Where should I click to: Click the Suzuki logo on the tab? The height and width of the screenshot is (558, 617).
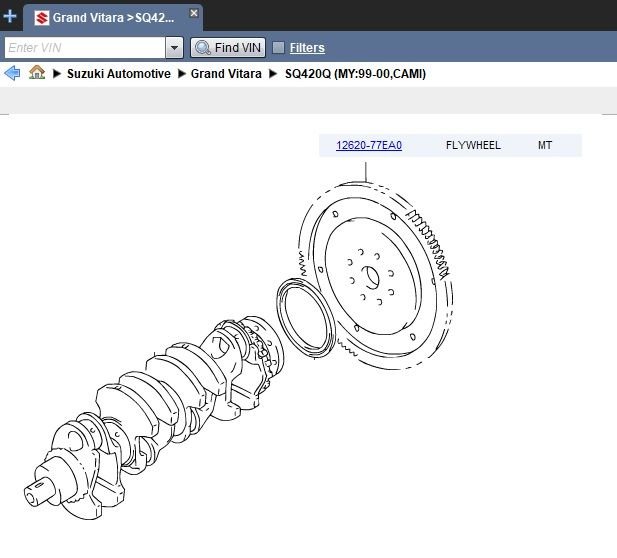point(42,18)
